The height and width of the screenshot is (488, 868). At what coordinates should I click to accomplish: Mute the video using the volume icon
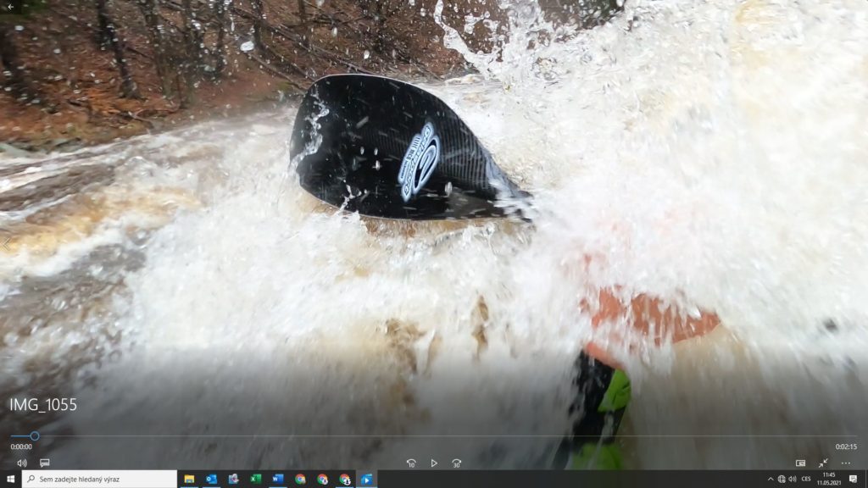coord(22,463)
